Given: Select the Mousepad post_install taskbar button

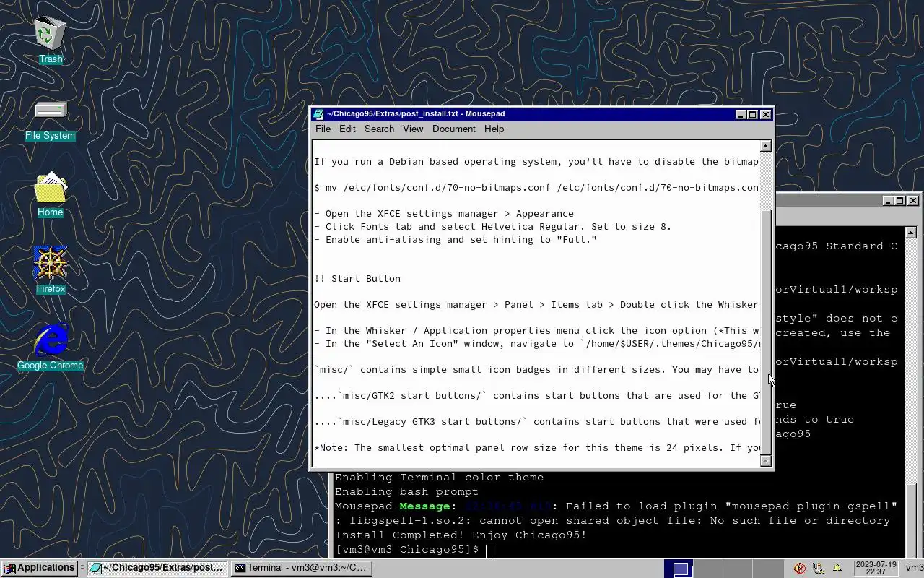Looking at the screenshot, I should pos(157,568).
